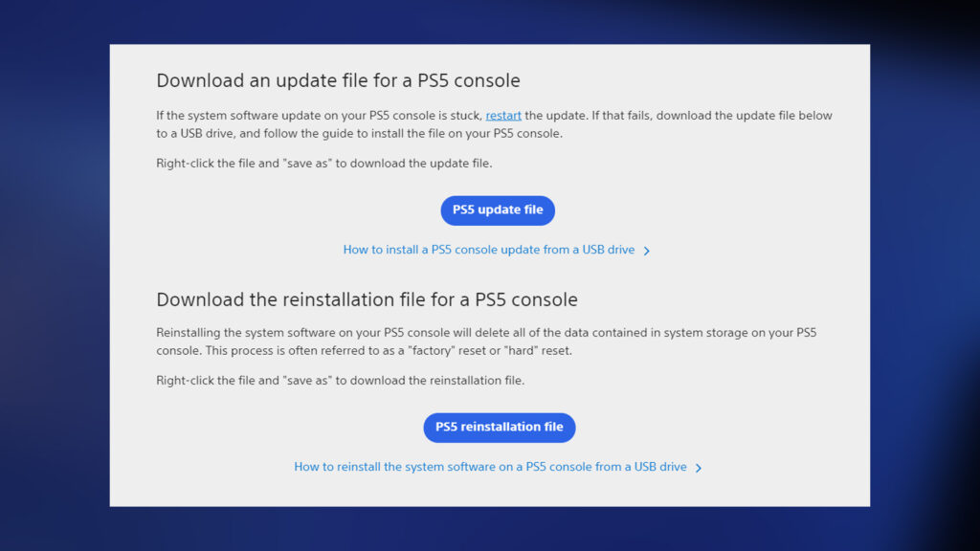
Task: Click the "Download an update file" heading
Action: [x=338, y=80]
